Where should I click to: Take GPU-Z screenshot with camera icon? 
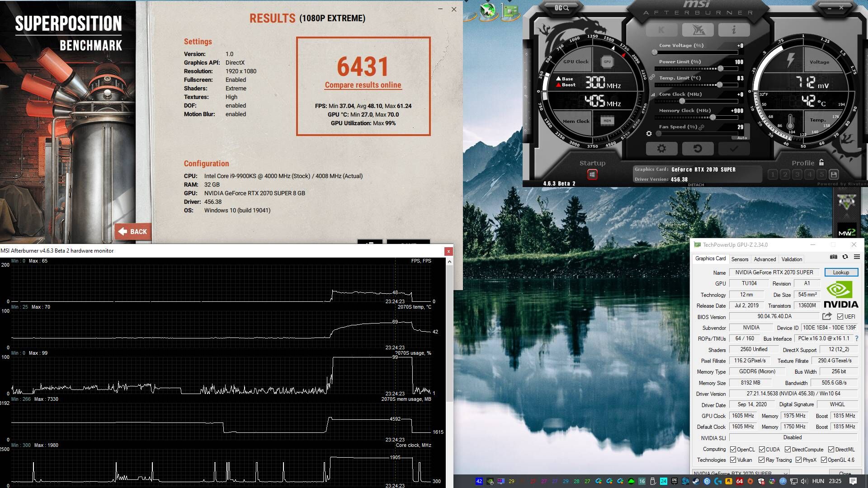tap(834, 257)
